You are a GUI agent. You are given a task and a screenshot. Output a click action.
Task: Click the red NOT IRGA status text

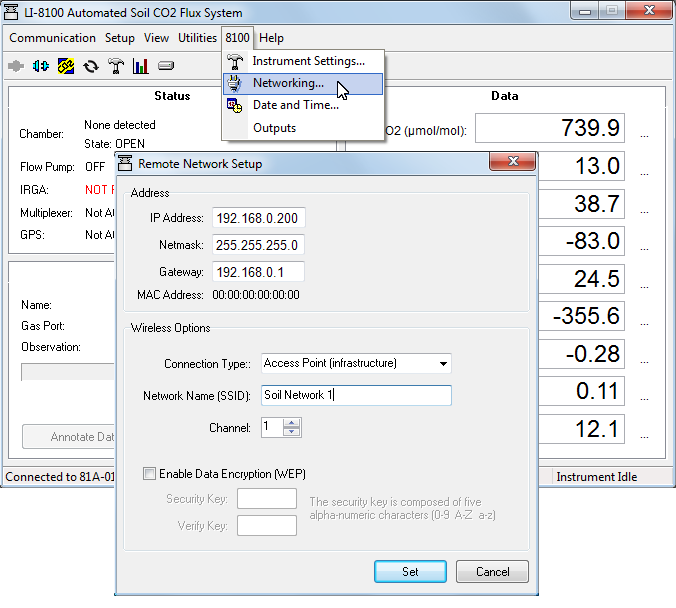tap(100, 190)
